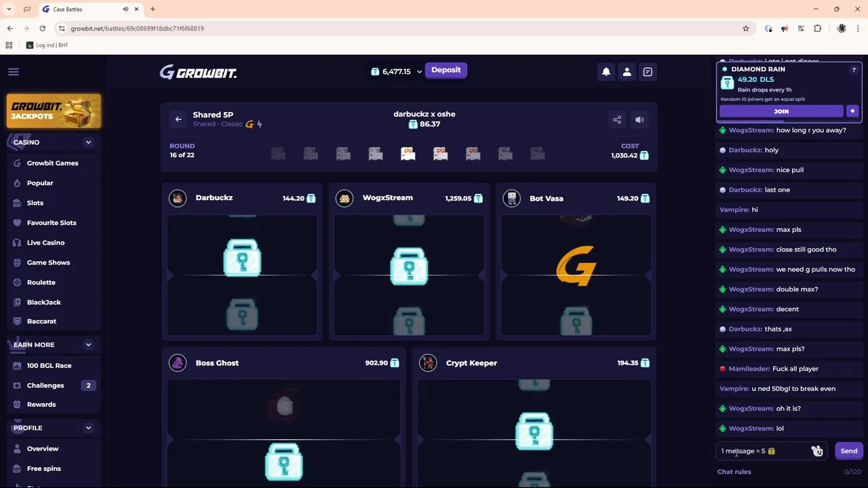Go back with the battle arrow
This screenshot has height=488, width=868.
(178, 119)
